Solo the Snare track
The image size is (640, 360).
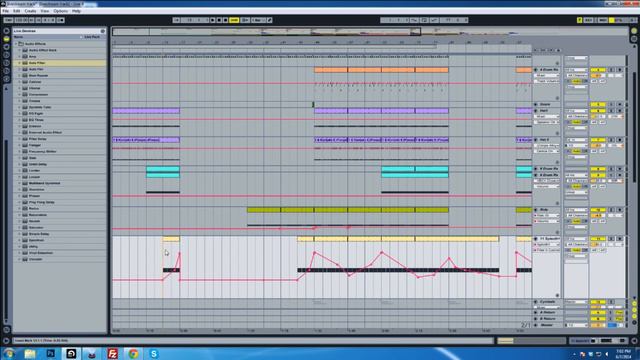(x=611, y=104)
